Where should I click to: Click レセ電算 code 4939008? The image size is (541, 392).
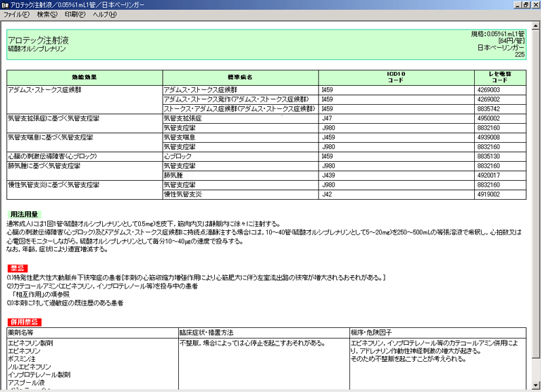pos(489,137)
